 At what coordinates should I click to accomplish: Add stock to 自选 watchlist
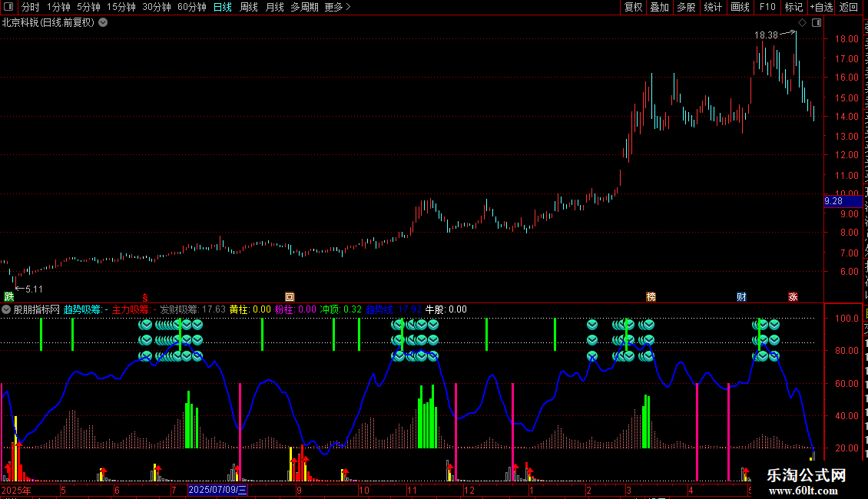coord(821,7)
